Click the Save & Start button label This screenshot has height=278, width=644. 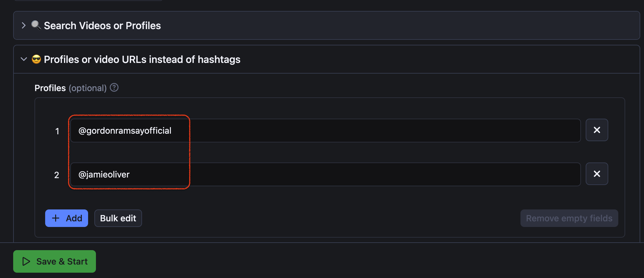[62, 261]
